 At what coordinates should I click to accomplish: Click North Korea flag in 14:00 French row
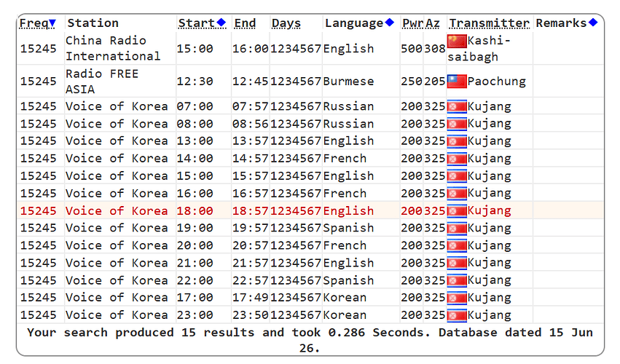point(457,159)
